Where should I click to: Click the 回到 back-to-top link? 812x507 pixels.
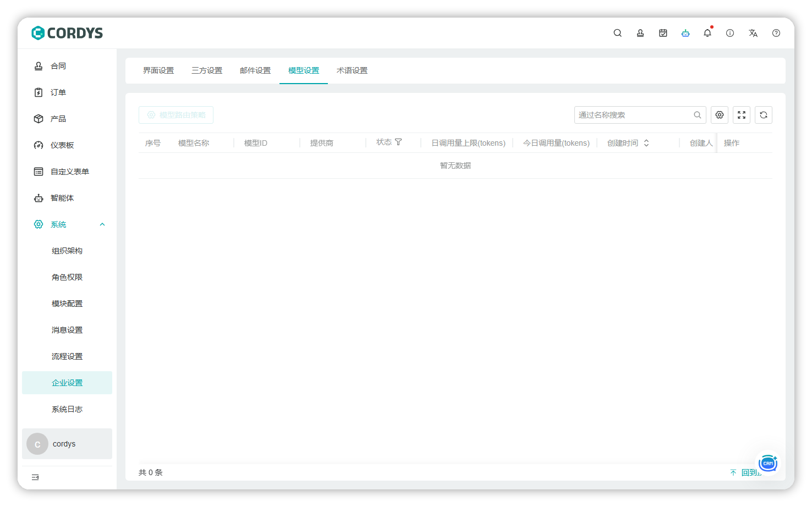point(746,472)
